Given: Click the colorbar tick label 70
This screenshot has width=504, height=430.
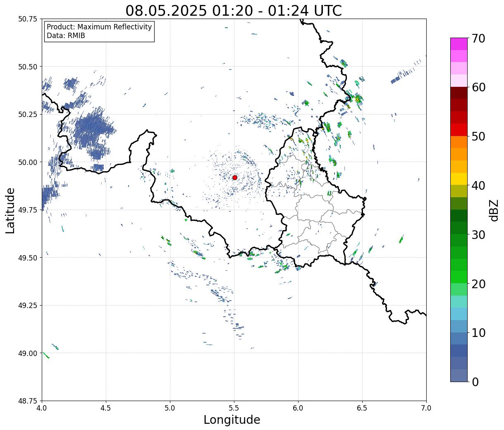Looking at the screenshot, I should (478, 38).
